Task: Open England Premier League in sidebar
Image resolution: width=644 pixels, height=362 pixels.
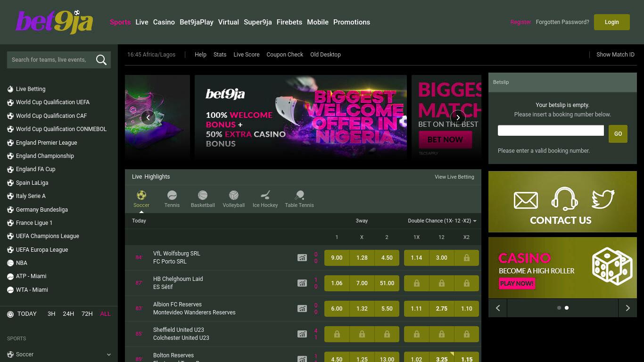Action: [47, 143]
